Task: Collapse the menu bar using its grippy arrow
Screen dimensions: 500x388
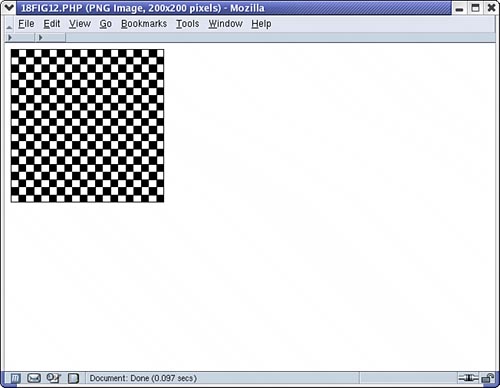Action: pos(9,25)
